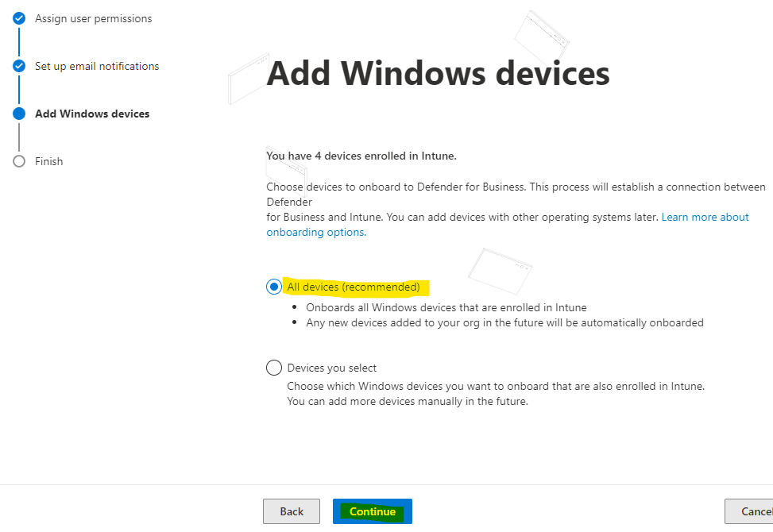Image resolution: width=773 pixels, height=532 pixels.
Task: Choose the Devices you select radio button
Action: coord(273,368)
